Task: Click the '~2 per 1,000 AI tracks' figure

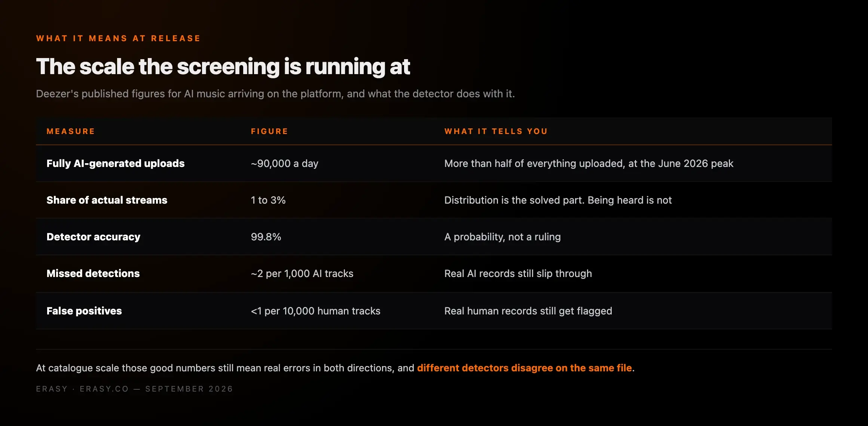Action: [x=302, y=274]
